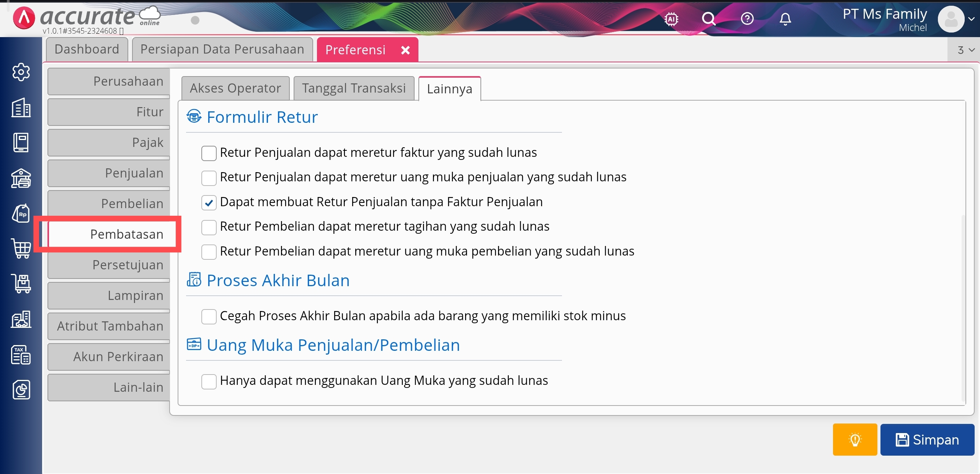
Task: Expand the user profile dropdown arrow
Action: point(971,19)
